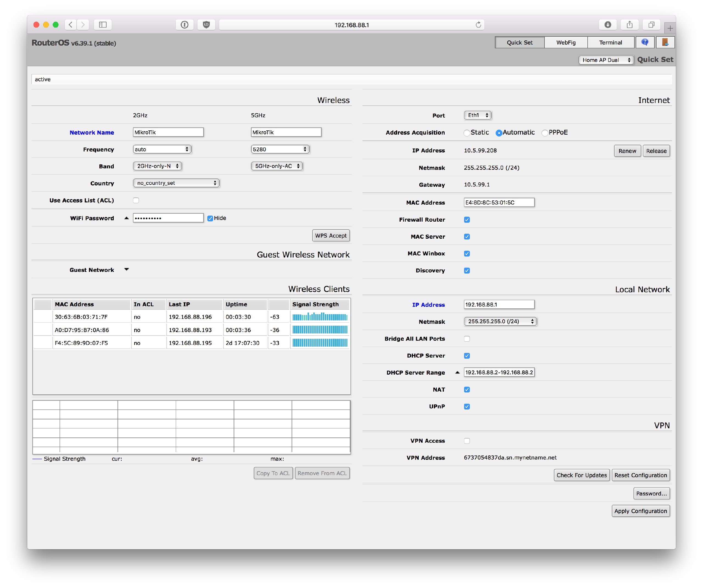
Task: Reload the page with the refresh icon
Action: [x=478, y=25]
